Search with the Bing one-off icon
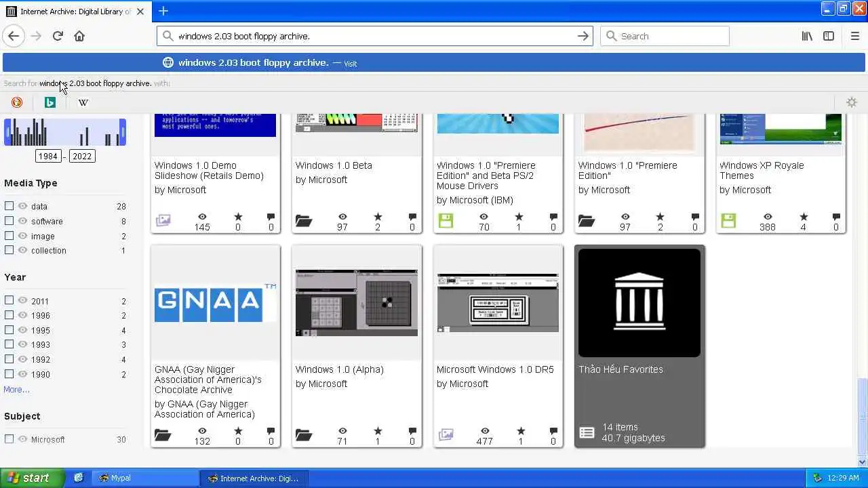The height and width of the screenshot is (488, 868). (x=50, y=102)
